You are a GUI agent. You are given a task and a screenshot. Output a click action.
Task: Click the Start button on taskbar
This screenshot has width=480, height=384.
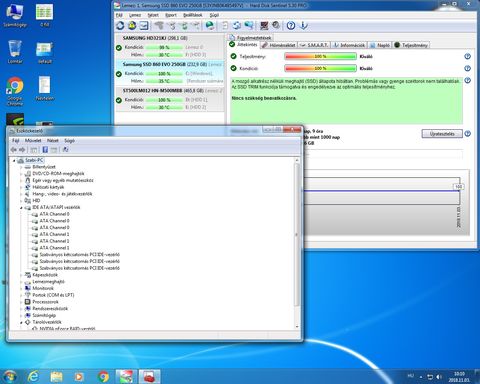coord(10,377)
